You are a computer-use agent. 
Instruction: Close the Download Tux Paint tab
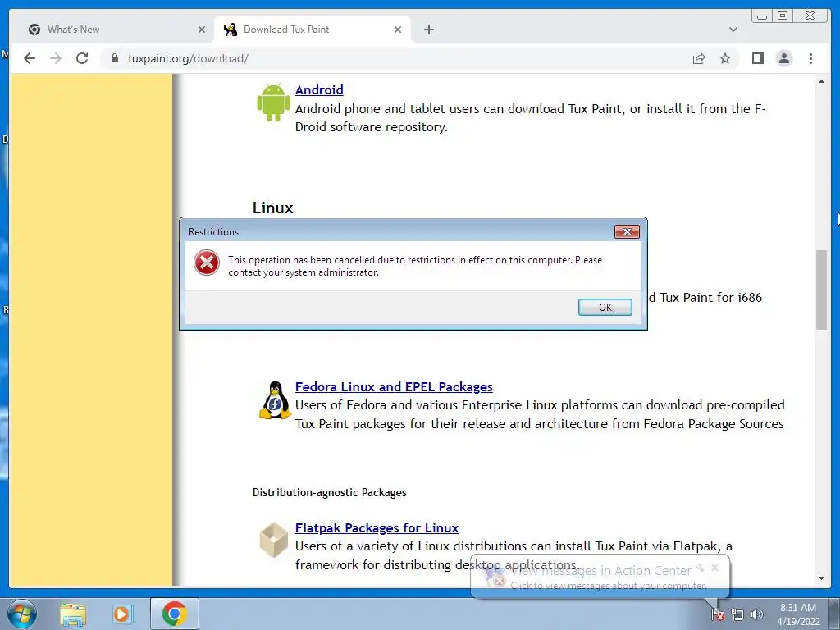click(x=398, y=30)
